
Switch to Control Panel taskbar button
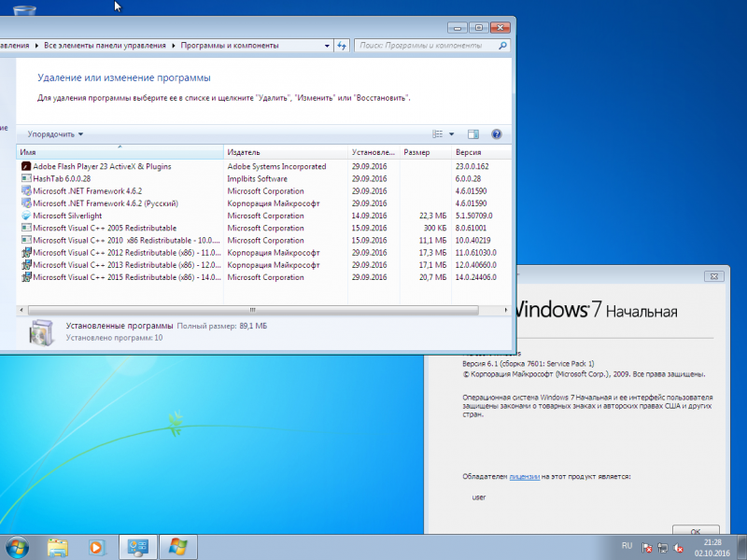tap(137, 548)
